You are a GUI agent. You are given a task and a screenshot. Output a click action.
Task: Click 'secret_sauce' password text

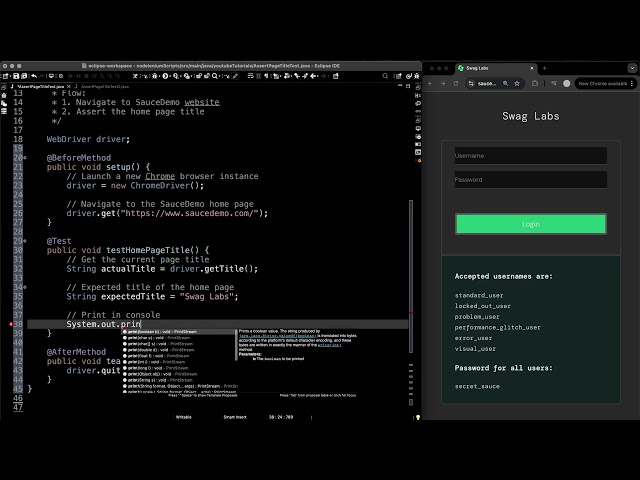coord(477,386)
